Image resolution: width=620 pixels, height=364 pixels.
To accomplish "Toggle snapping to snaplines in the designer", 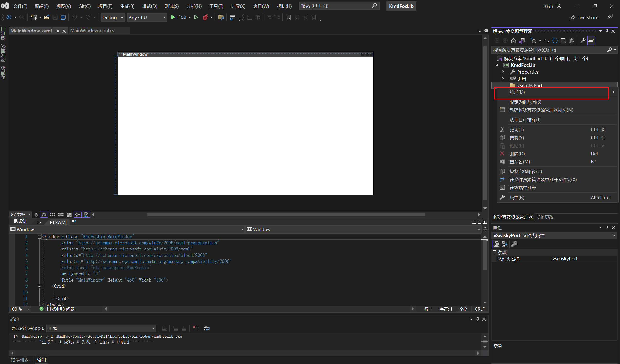I will pos(77,214).
